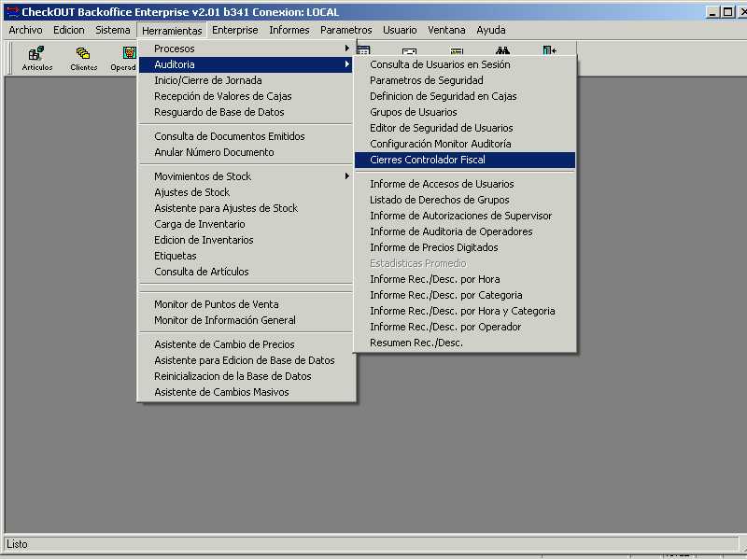
Task: Open Informe de Autorizaciones de Supervisor
Action: tap(465, 216)
